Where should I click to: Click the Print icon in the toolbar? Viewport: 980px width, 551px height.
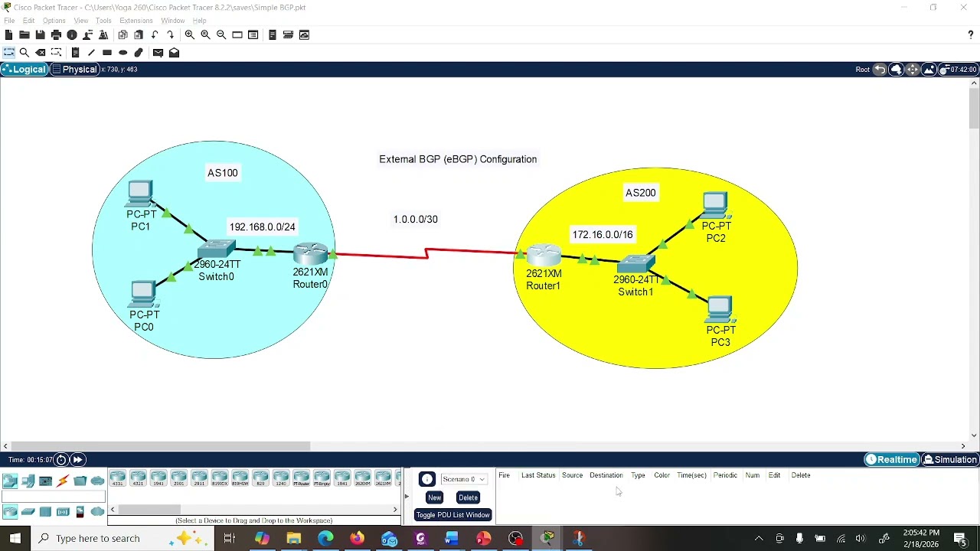click(x=56, y=35)
